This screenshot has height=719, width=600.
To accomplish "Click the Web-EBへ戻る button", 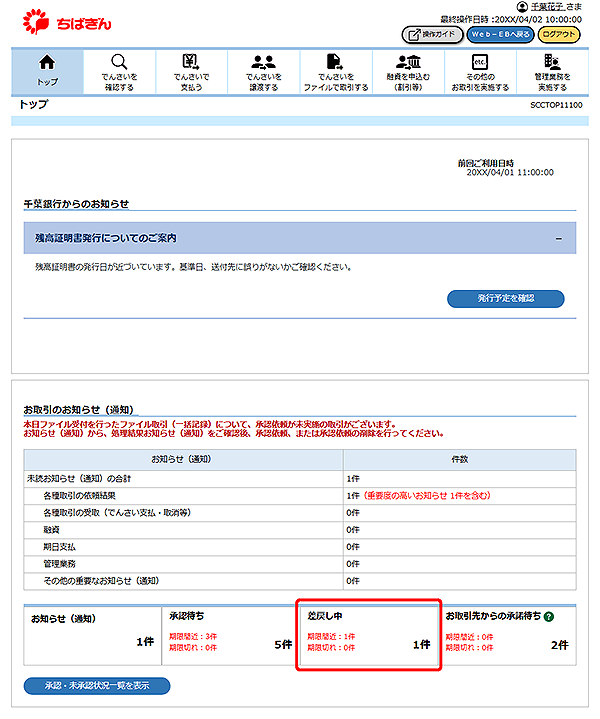I will (x=500, y=34).
